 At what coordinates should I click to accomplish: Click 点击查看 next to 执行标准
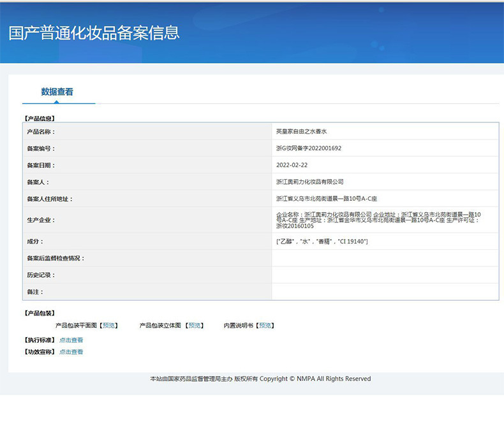point(71,340)
